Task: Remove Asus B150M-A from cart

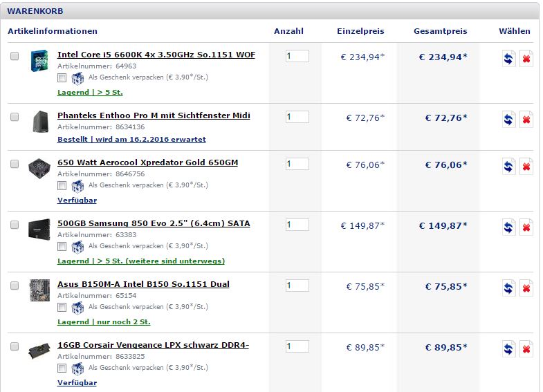Action: (x=526, y=288)
